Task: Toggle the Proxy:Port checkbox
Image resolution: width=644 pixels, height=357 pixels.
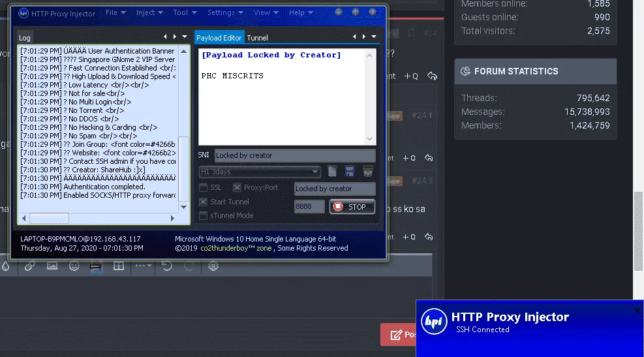Action: click(237, 188)
